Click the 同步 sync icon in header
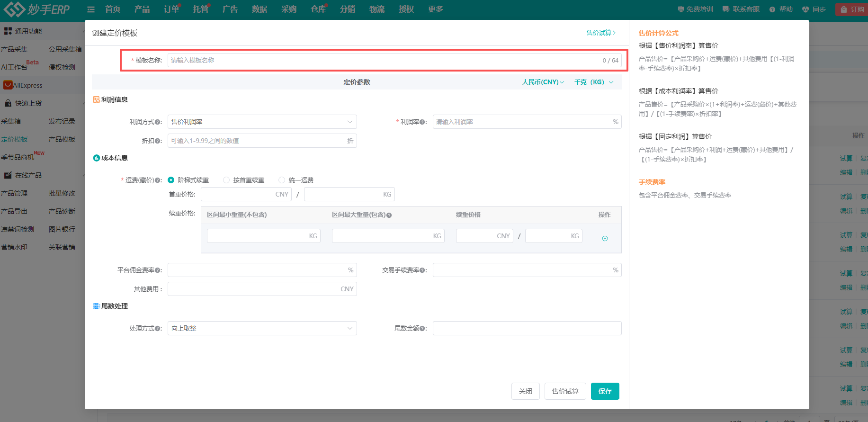Viewport: 868px width, 422px height. pos(805,9)
